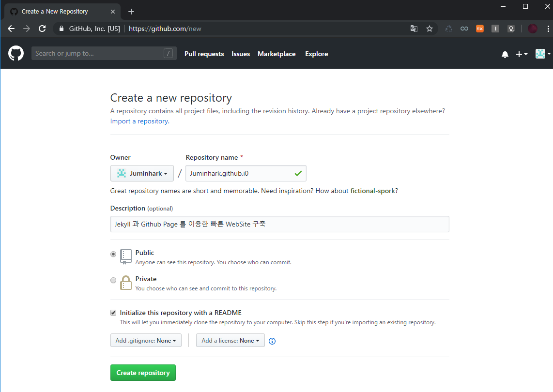Click the GitHub Octocat logo
This screenshot has height=392, width=553.
click(16, 54)
